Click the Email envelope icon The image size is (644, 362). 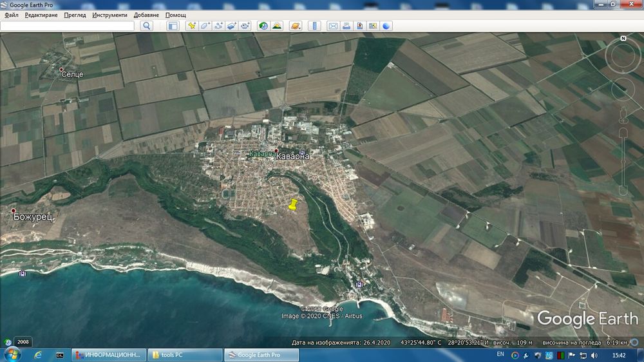(x=333, y=26)
